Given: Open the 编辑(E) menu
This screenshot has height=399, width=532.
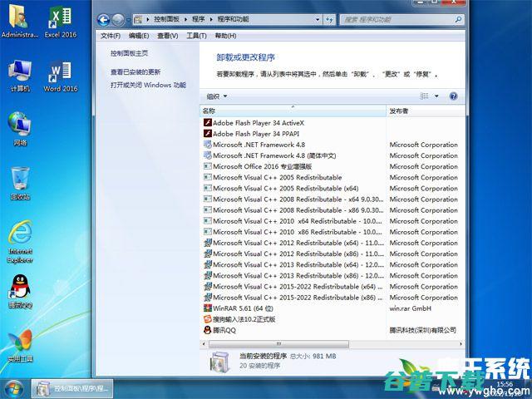Looking at the screenshot, I should pyautogui.click(x=139, y=36).
